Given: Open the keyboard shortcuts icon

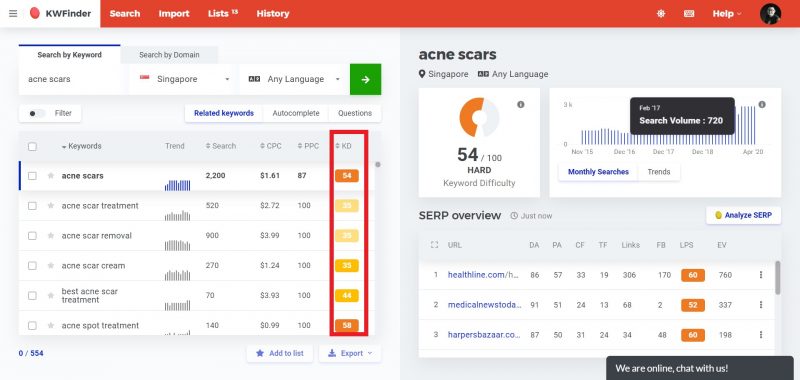Looking at the screenshot, I should (689, 14).
